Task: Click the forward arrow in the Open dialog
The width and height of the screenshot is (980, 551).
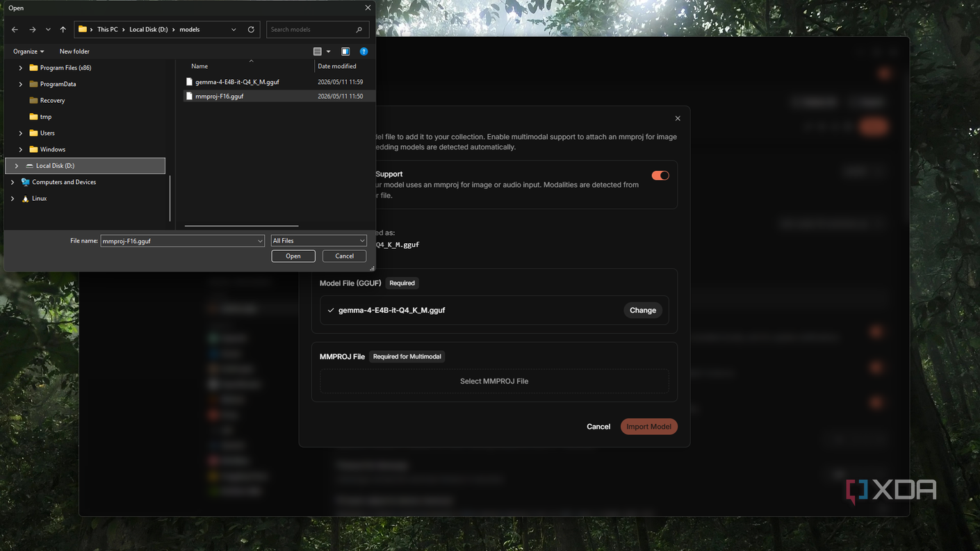Action: (33, 30)
